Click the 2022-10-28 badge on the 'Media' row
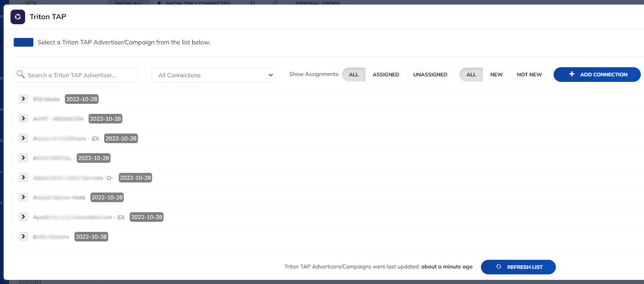Image resolution: width=644 pixels, height=284 pixels. pos(82,99)
